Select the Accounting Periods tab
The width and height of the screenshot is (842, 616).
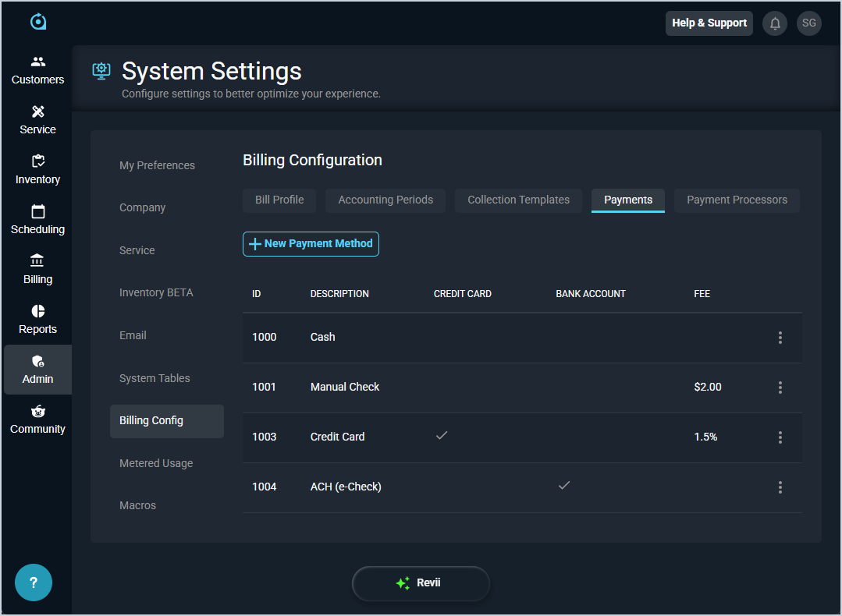[385, 200]
